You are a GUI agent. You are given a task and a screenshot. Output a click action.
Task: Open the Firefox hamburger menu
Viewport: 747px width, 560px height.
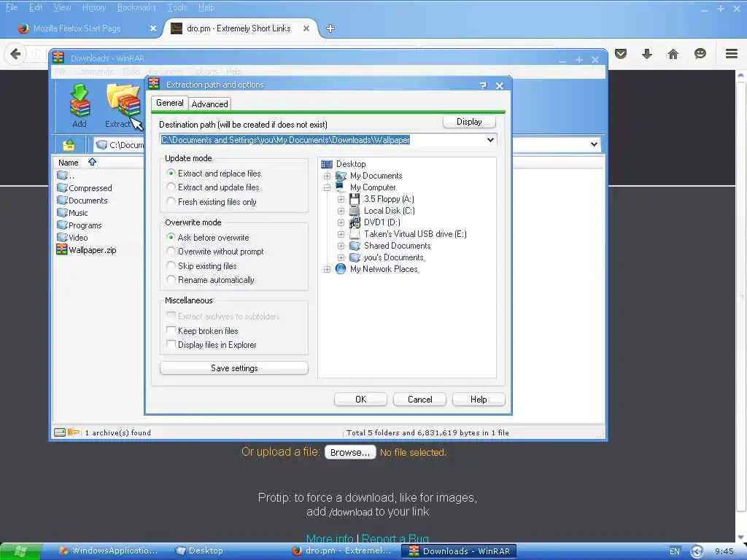tap(731, 54)
